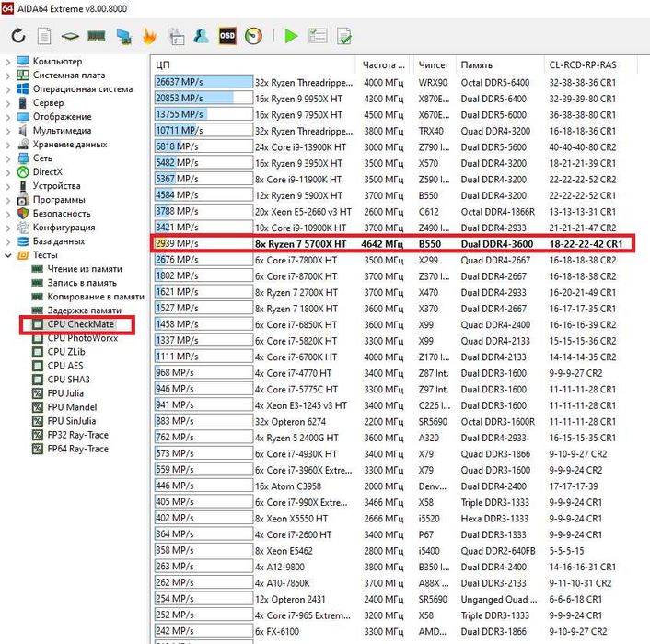
Task: Sort by the Чипсет column header
Action: (x=434, y=65)
